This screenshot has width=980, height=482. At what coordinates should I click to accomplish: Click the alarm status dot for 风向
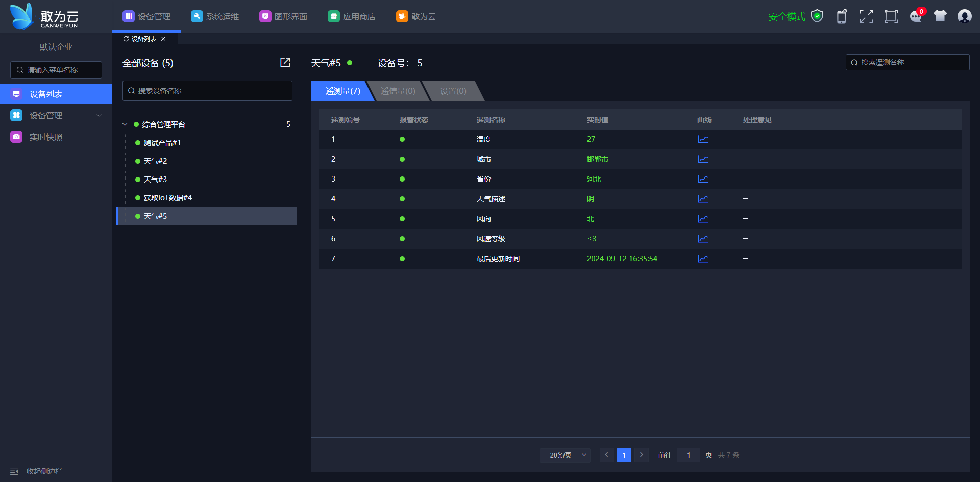click(402, 219)
